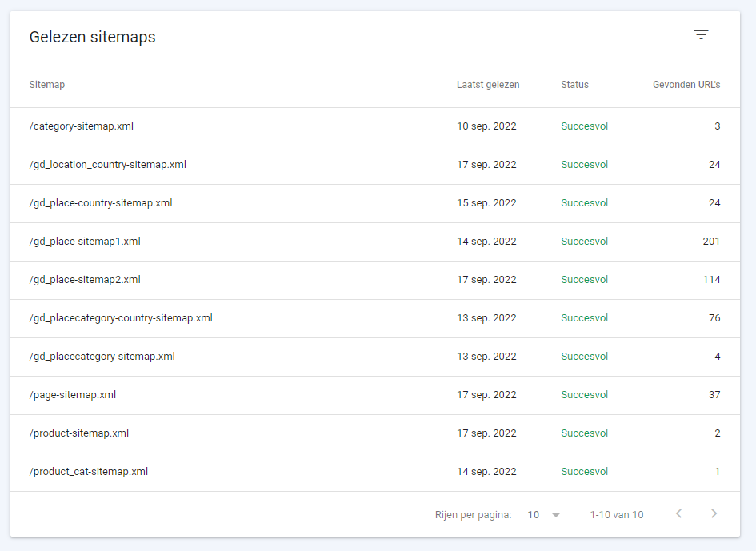Open /gd_place-sitemap1.xml sitemap
756x551 pixels.
tap(85, 241)
